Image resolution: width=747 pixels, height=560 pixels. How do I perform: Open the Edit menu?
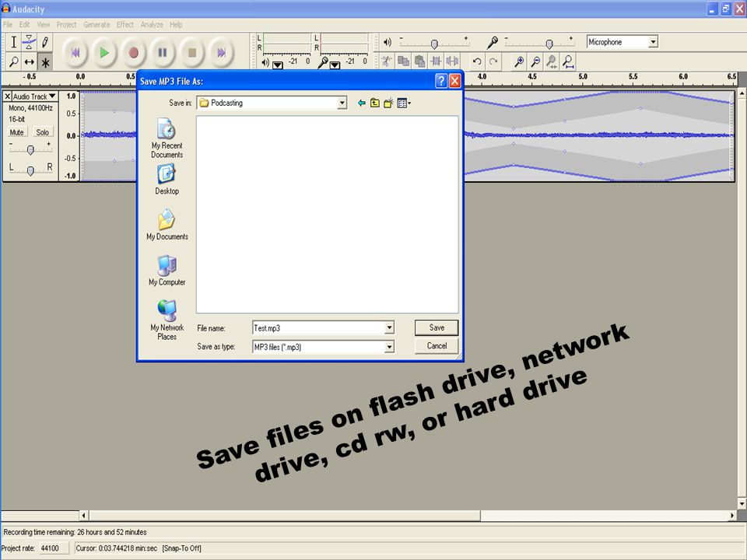coord(24,24)
